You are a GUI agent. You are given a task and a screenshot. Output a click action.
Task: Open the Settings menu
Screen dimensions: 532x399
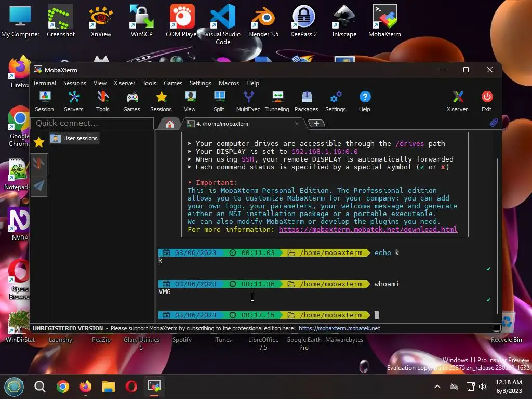(200, 83)
